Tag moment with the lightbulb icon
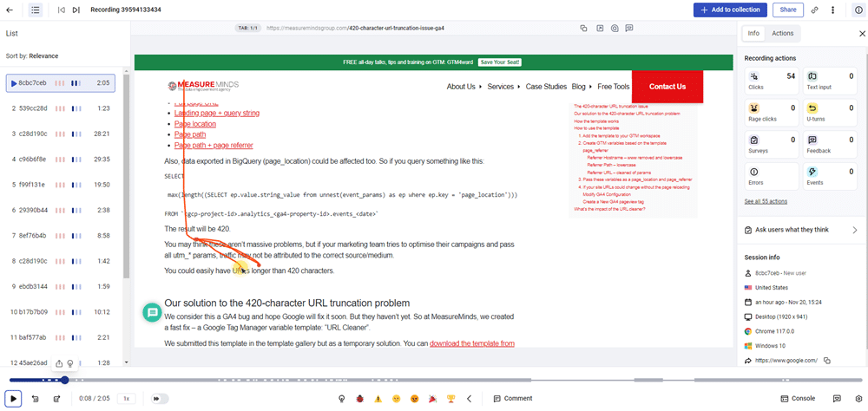The image size is (868, 411). click(x=341, y=399)
